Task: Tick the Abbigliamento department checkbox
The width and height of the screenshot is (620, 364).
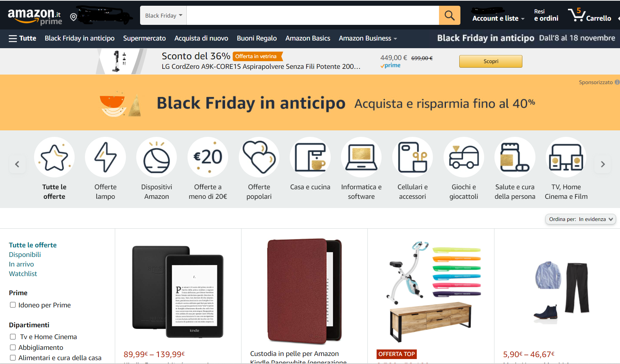Action: 13,347
